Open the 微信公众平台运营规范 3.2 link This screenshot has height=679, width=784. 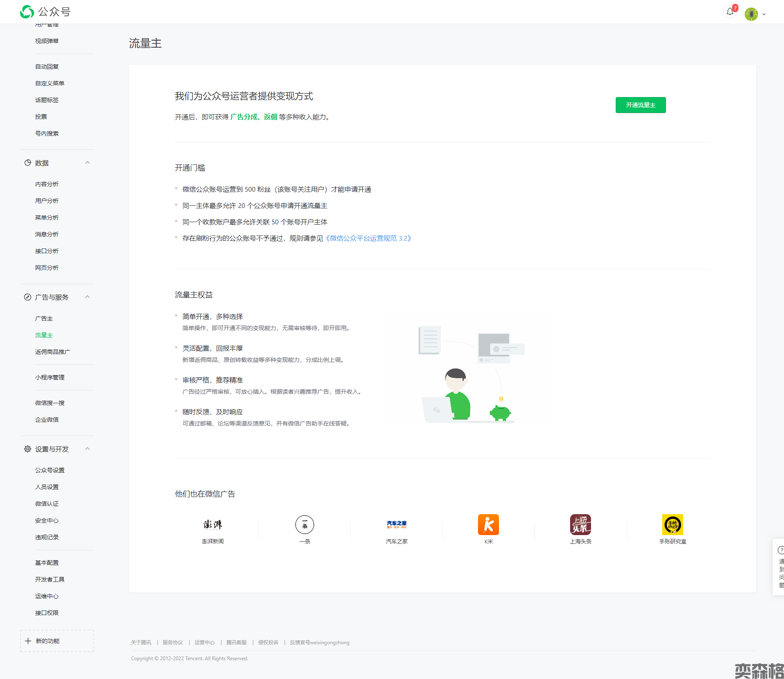[x=368, y=238]
